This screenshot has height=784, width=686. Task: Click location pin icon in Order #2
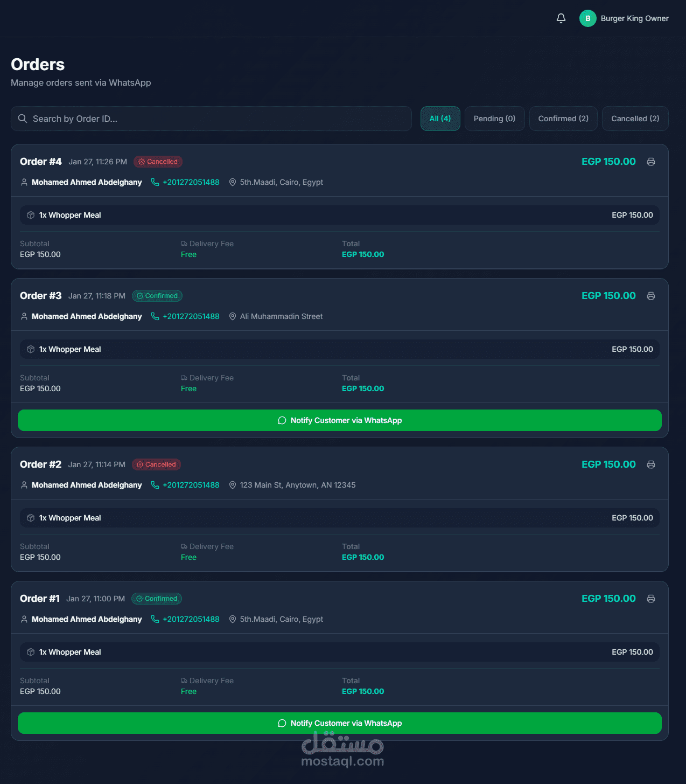[233, 485]
